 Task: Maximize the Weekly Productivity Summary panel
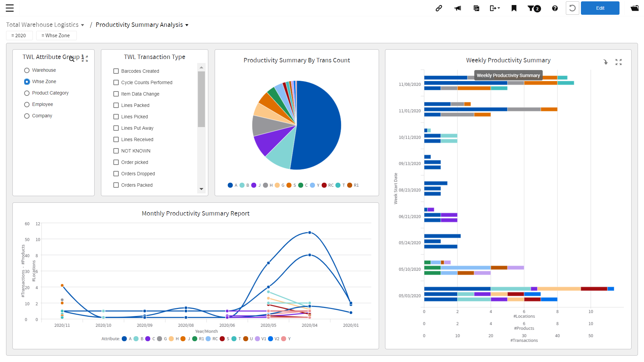619,62
